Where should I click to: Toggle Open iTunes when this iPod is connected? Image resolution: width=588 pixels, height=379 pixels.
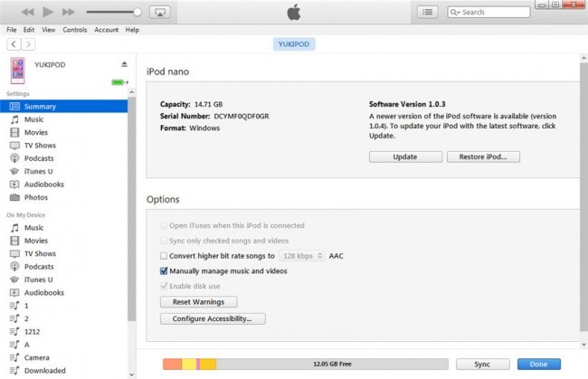coord(164,225)
